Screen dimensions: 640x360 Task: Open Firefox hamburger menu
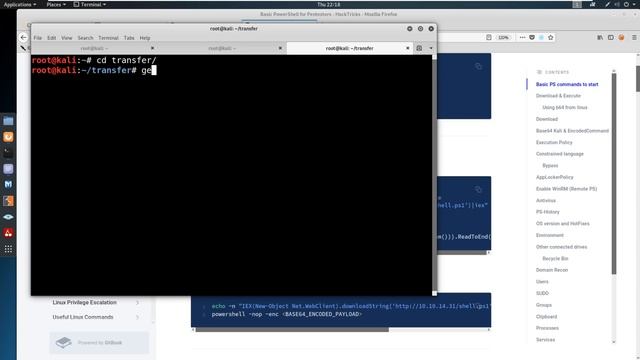[x=634, y=38]
